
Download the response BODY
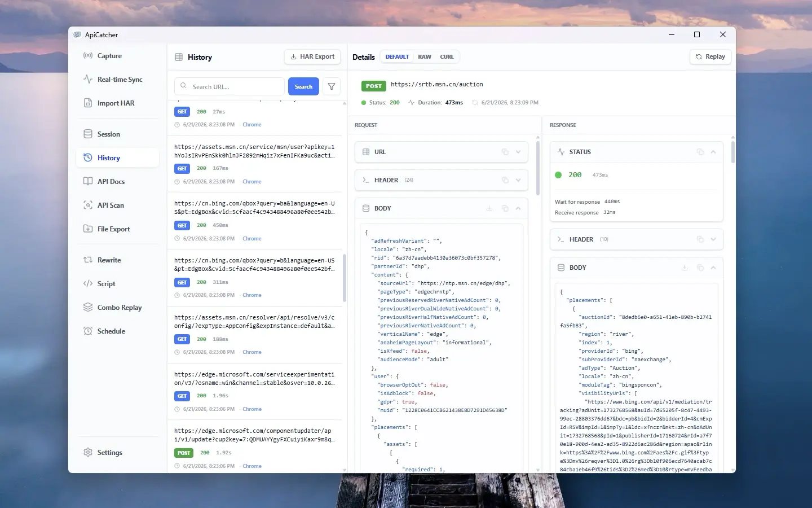(685, 268)
